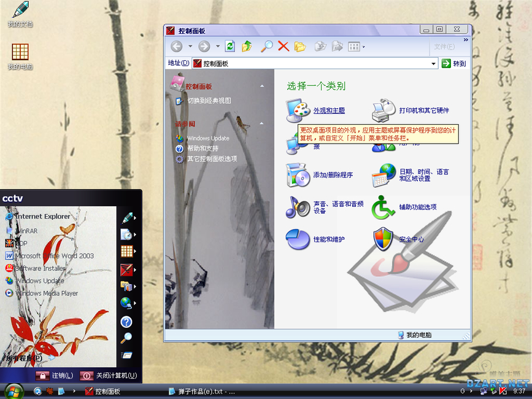This screenshot has width=532, height=399.
Task: Click the 添加/删除程序 CD box icon
Action: [298, 175]
